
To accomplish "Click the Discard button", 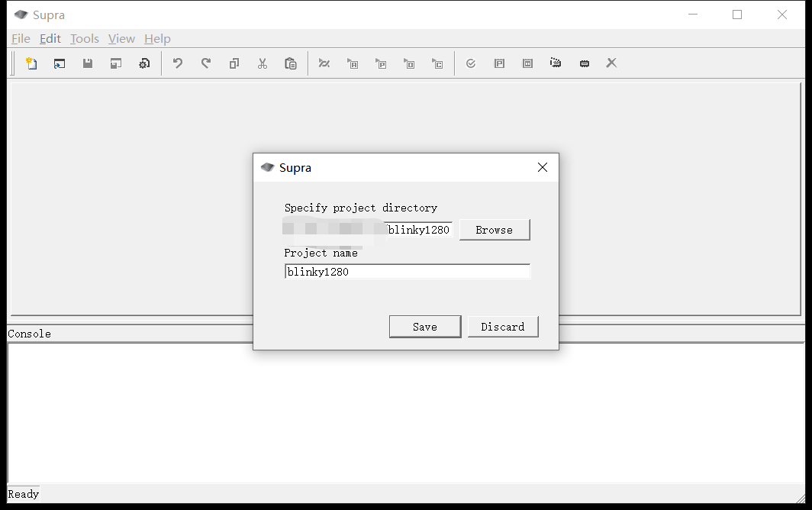I will tap(503, 327).
